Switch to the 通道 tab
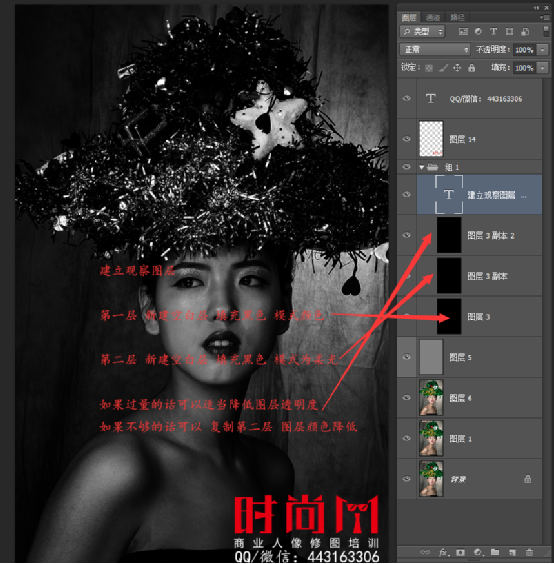 433,17
